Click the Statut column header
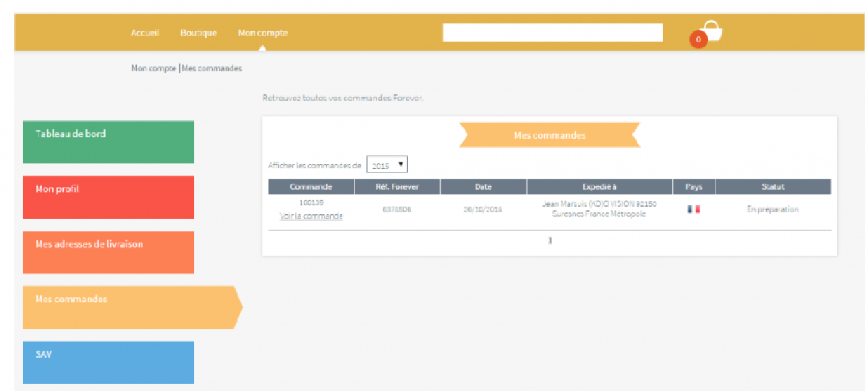This screenshot has height=391, width=868. click(773, 187)
